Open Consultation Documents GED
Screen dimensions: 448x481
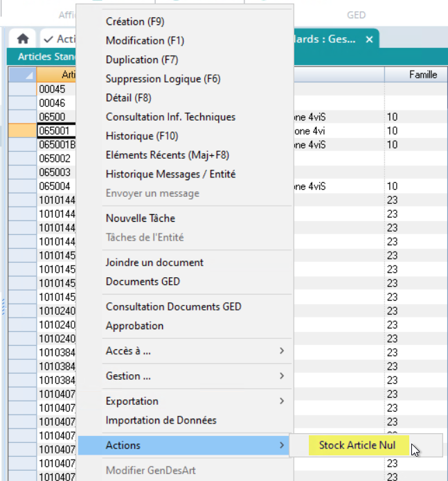point(173,306)
